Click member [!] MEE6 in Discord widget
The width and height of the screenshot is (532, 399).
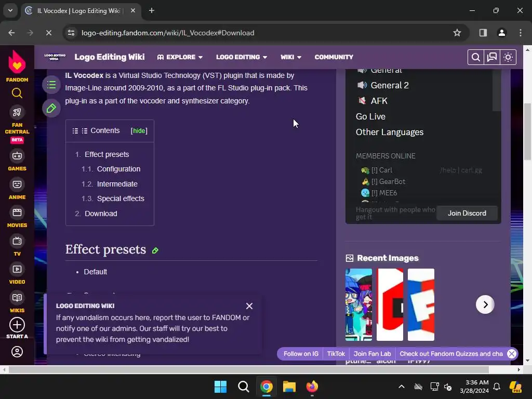point(384,193)
